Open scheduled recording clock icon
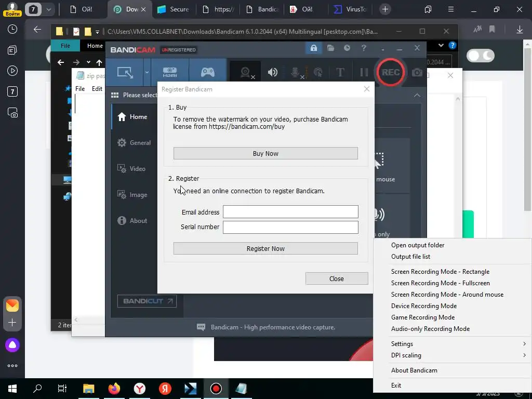Image resolution: width=532 pixels, height=399 pixels. tap(347, 48)
